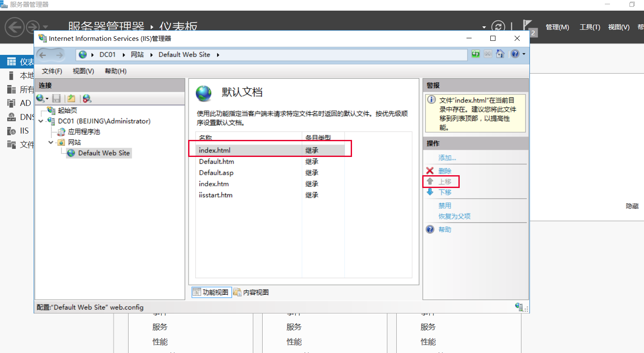The height and width of the screenshot is (353, 644).
Task: Click the refresh page icon in IIS toolbar
Action: pyautogui.click(x=475, y=54)
